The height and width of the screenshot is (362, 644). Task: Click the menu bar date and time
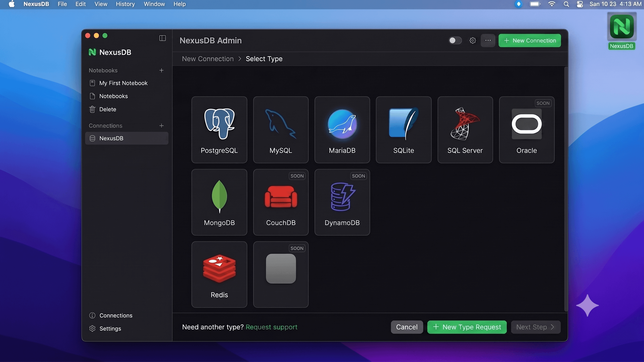click(x=615, y=4)
